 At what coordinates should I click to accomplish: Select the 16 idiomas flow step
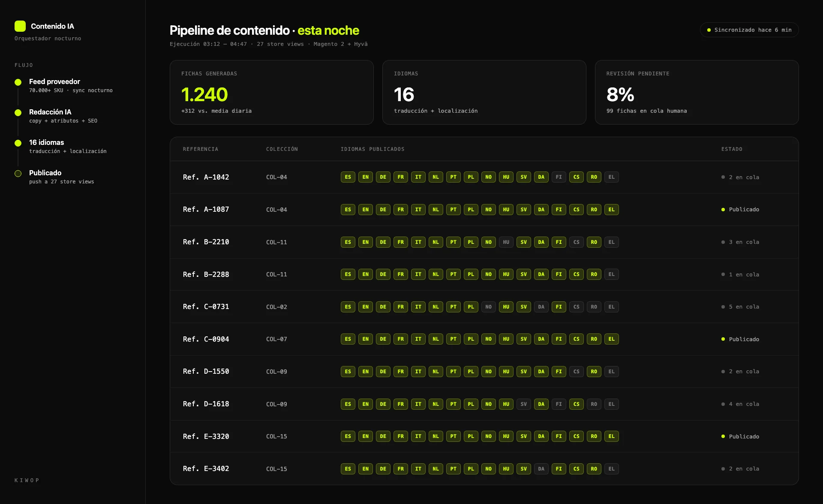click(x=60, y=146)
